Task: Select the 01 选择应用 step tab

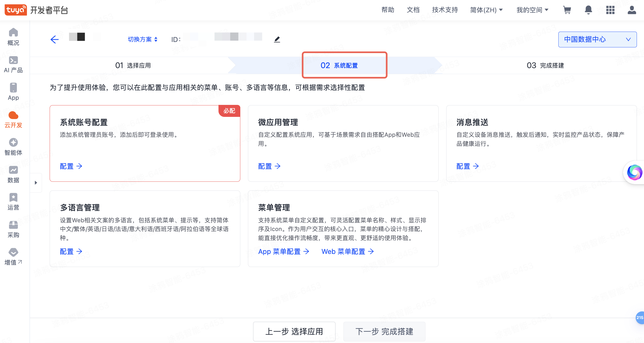Action: pos(133,65)
